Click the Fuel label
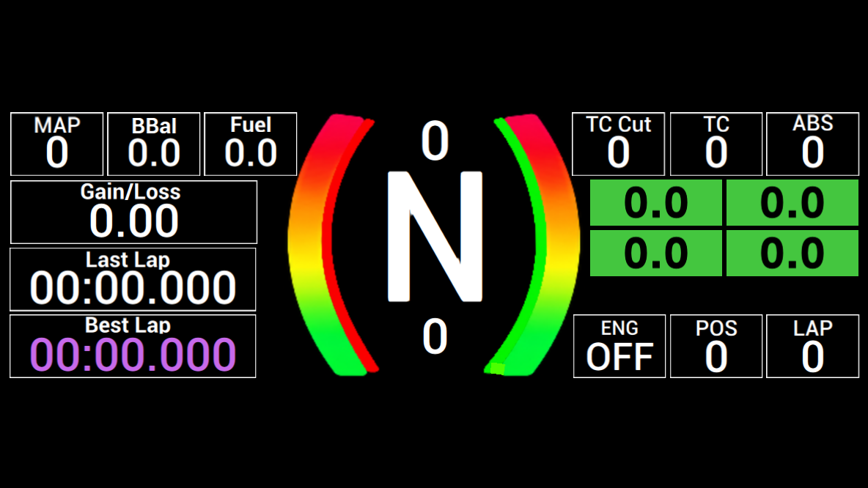 [251, 125]
